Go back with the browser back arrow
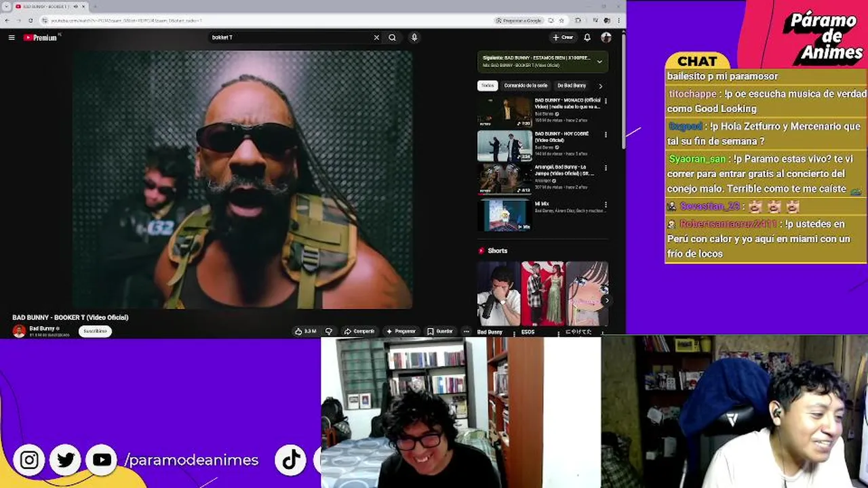Viewport: 868px width, 488px height. point(7,20)
